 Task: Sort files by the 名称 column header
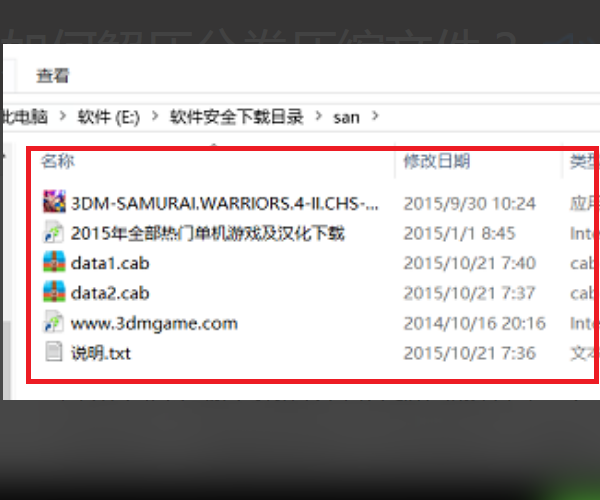[58, 161]
